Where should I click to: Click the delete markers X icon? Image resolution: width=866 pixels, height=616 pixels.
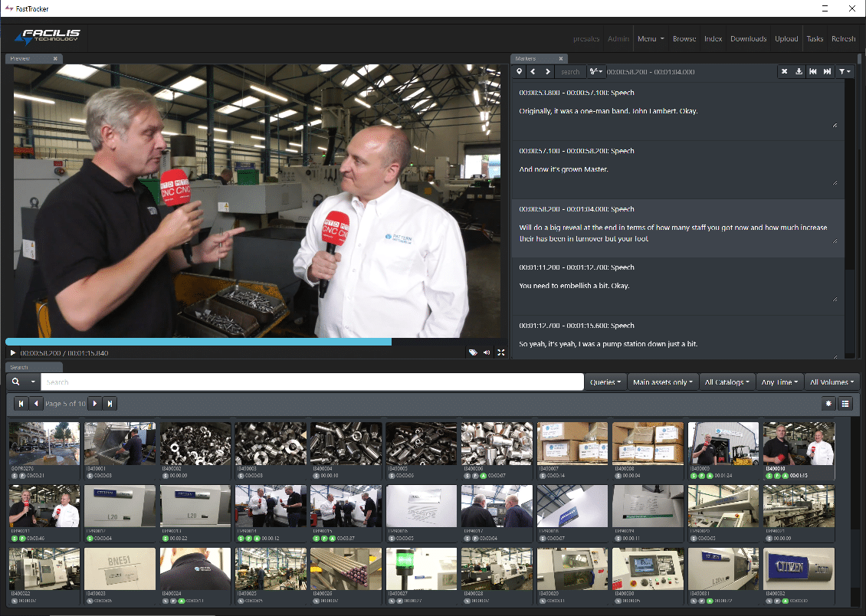coord(784,71)
